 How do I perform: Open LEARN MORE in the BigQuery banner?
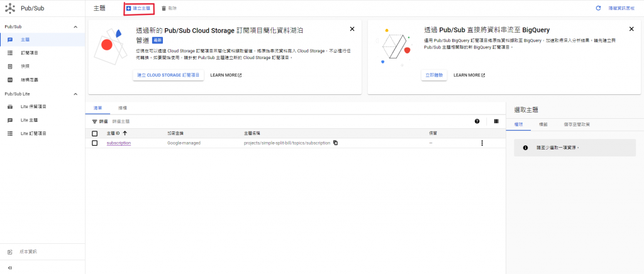click(469, 75)
